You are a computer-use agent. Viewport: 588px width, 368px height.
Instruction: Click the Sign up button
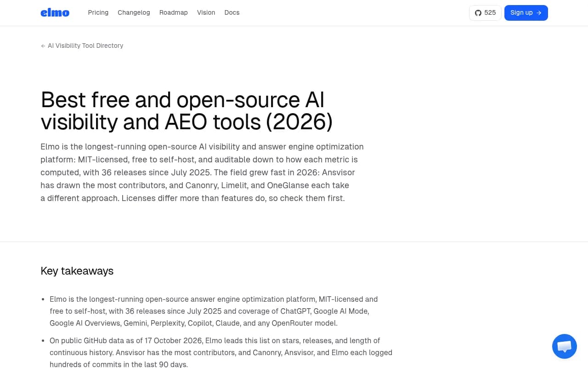tap(526, 13)
